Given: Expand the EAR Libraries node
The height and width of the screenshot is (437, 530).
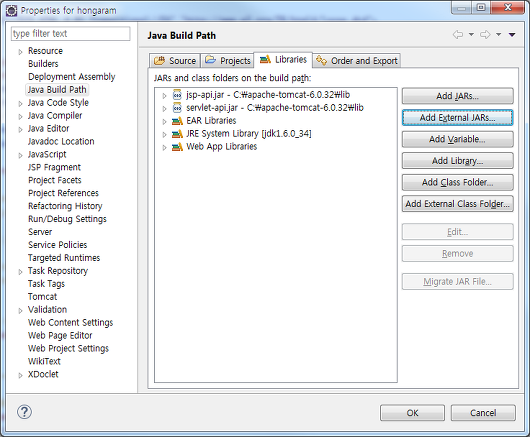Looking at the screenshot, I should [x=164, y=121].
